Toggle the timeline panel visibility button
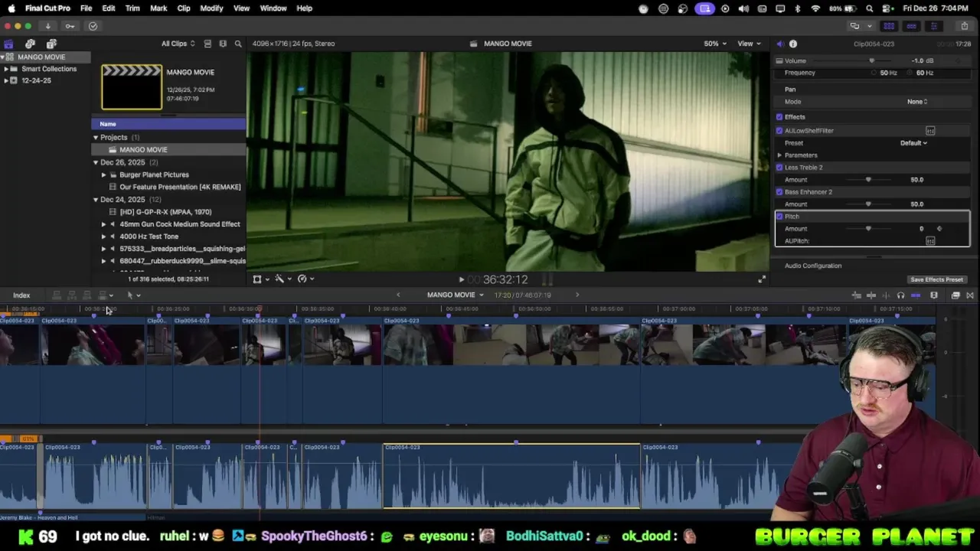This screenshot has height=551, width=980. [x=911, y=26]
